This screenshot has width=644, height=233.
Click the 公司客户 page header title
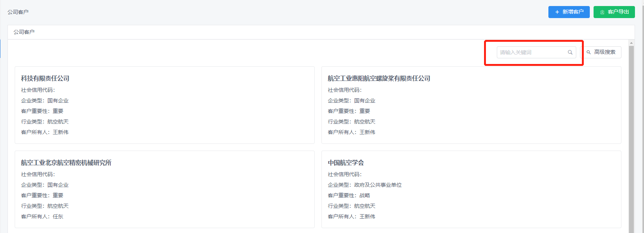coord(18,12)
